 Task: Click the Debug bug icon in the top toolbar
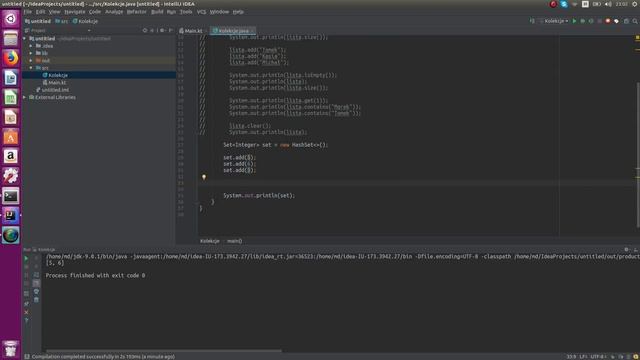coord(582,21)
